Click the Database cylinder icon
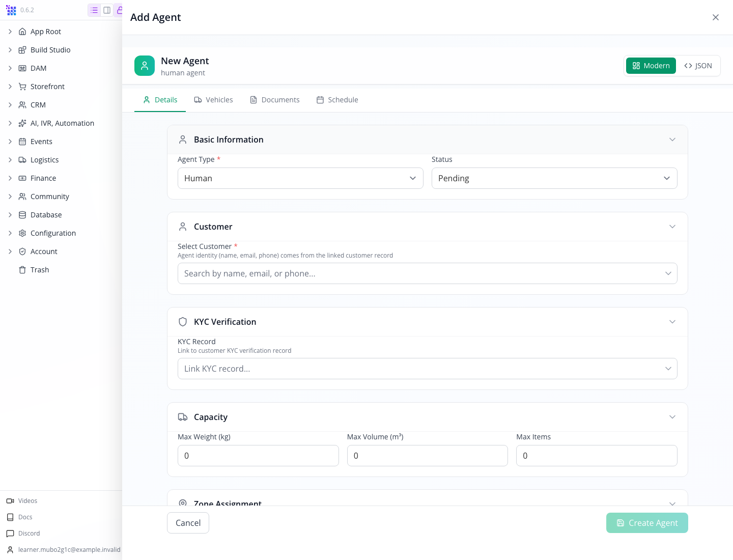Image resolution: width=733 pixels, height=560 pixels. click(x=22, y=215)
